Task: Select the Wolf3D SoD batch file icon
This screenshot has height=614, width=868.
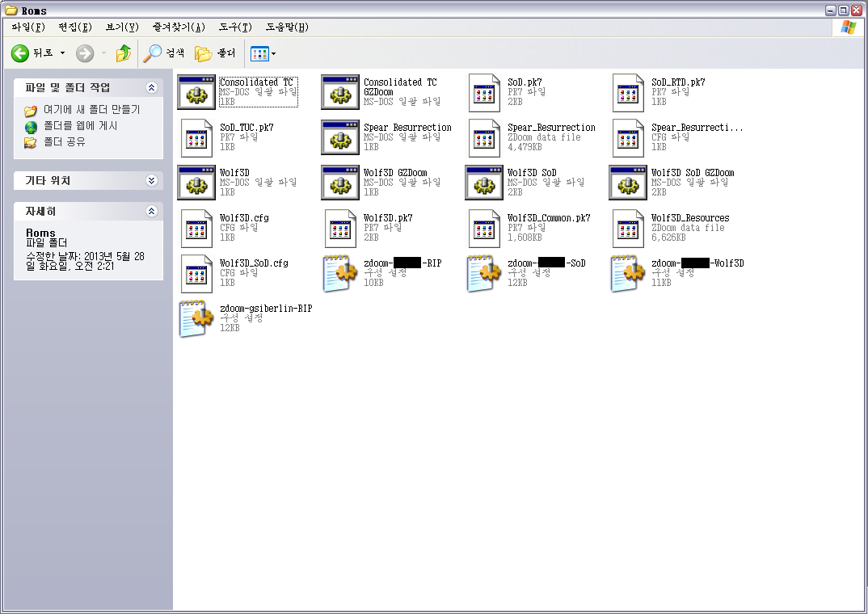Action: (484, 183)
